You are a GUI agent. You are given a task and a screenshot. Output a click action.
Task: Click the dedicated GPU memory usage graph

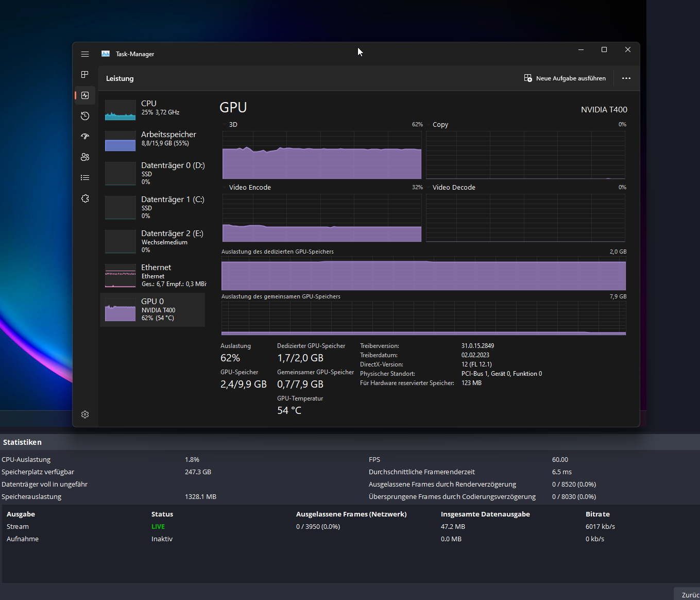pos(423,274)
